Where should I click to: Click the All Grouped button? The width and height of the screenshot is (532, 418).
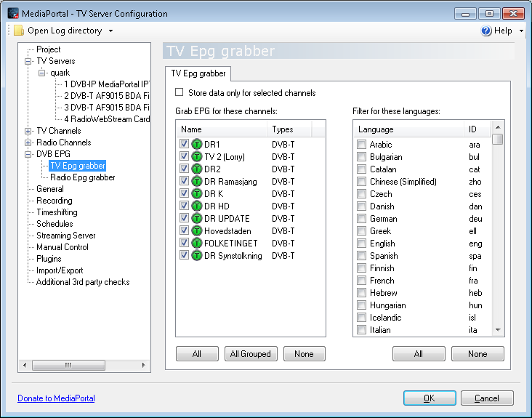[251, 354]
